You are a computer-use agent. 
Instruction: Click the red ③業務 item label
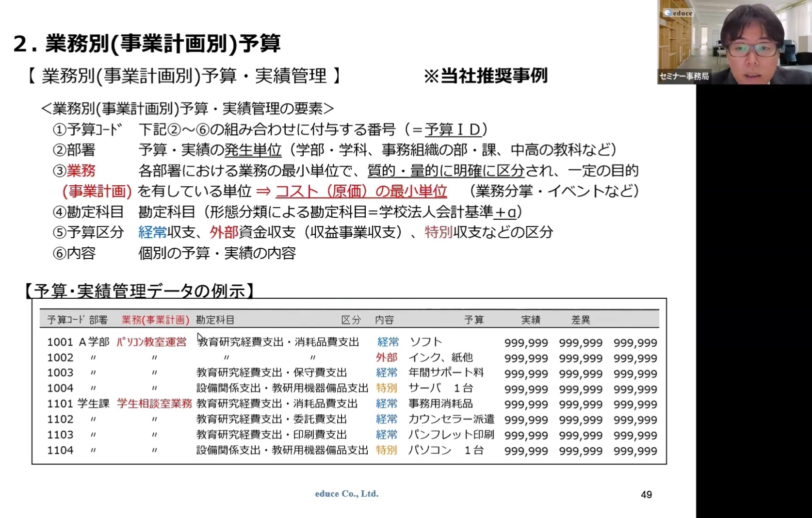[x=74, y=171]
